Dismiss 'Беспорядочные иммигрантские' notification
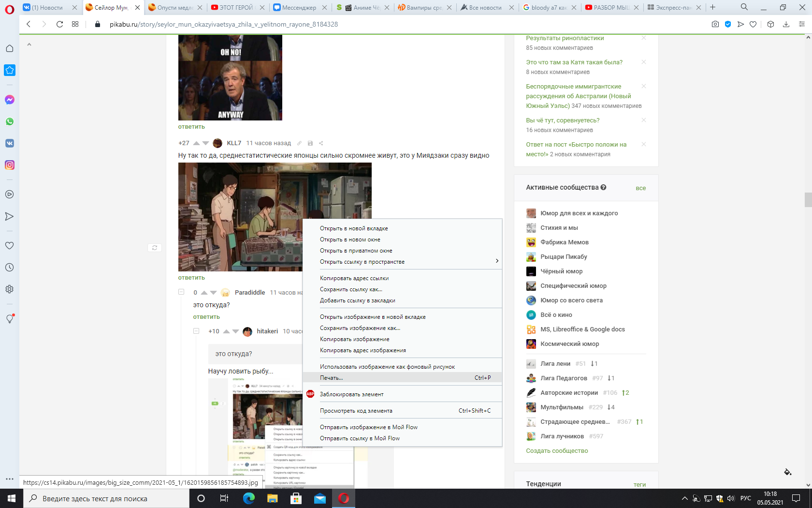 point(644,86)
